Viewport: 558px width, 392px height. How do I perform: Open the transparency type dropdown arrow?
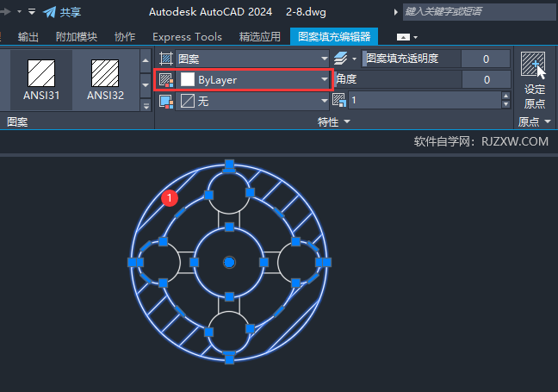pos(354,59)
